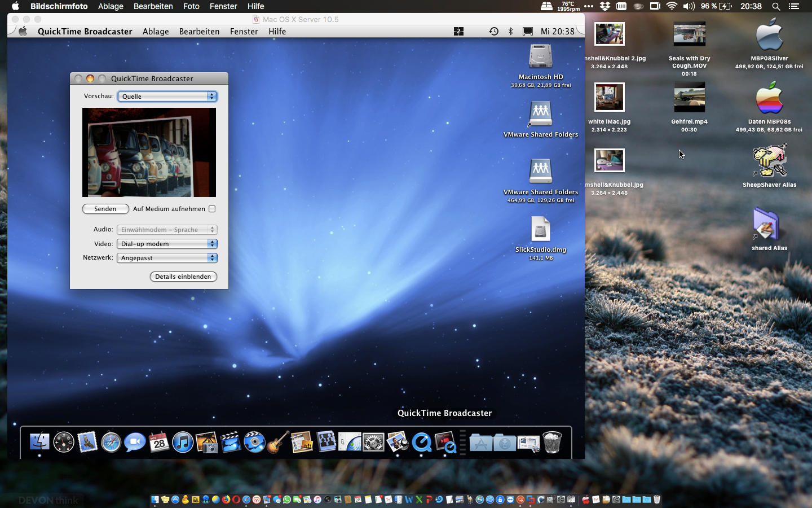Select Daten MBP08s drive icon
Screen dimensions: 812x508
pyautogui.click(x=769, y=98)
